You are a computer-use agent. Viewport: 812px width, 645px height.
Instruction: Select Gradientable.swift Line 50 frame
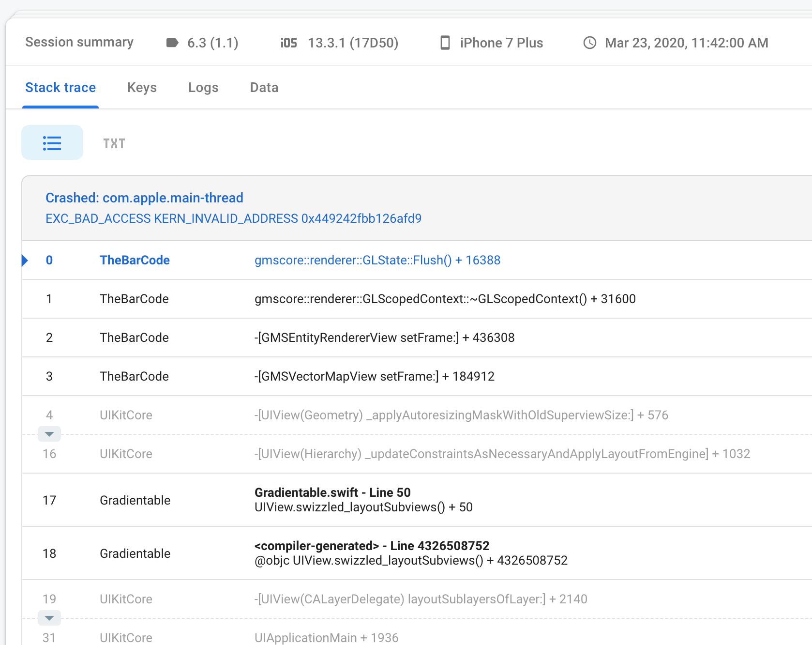click(332, 492)
